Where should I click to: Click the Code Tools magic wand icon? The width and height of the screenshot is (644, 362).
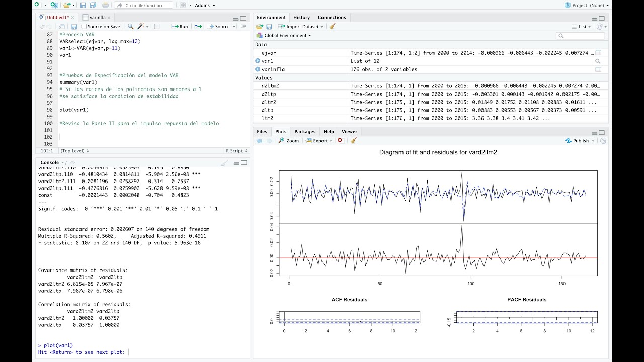[x=142, y=27]
